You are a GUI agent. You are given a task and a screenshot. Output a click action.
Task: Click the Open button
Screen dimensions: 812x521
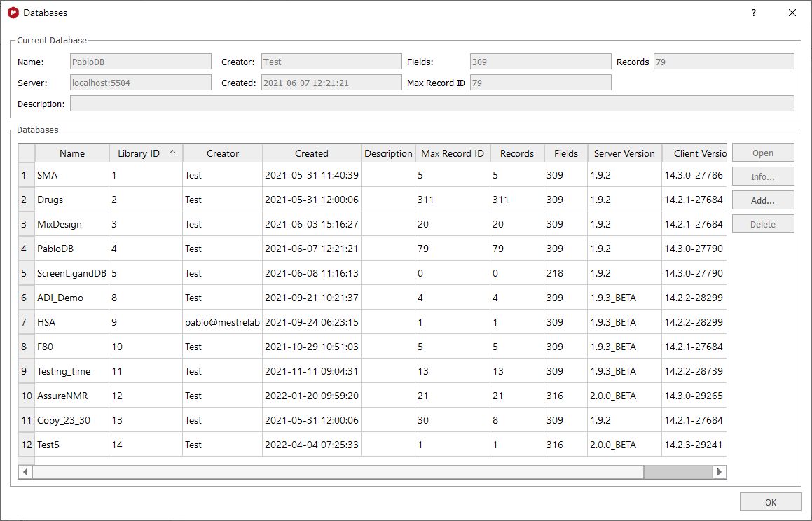coord(763,153)
